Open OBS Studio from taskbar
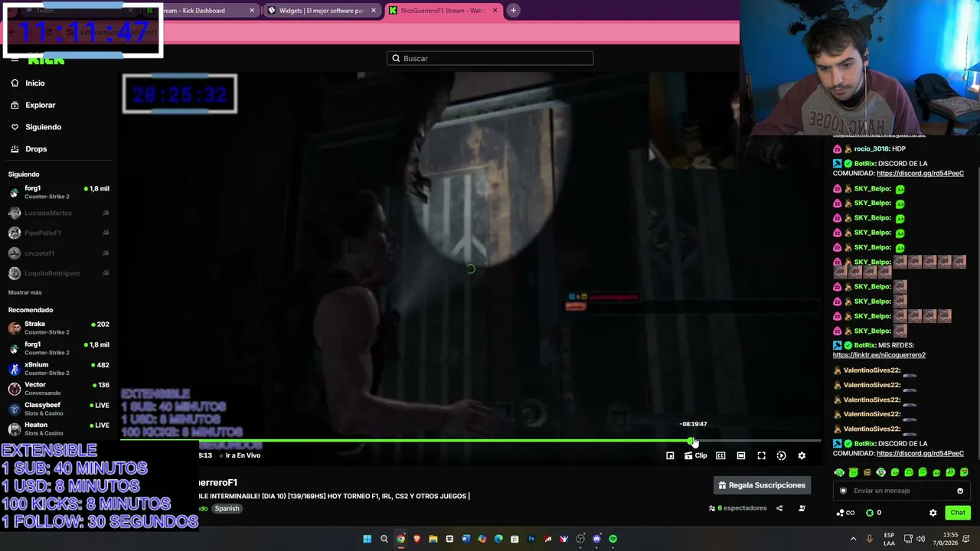The image size is (980, 551). tap(580, 539)
